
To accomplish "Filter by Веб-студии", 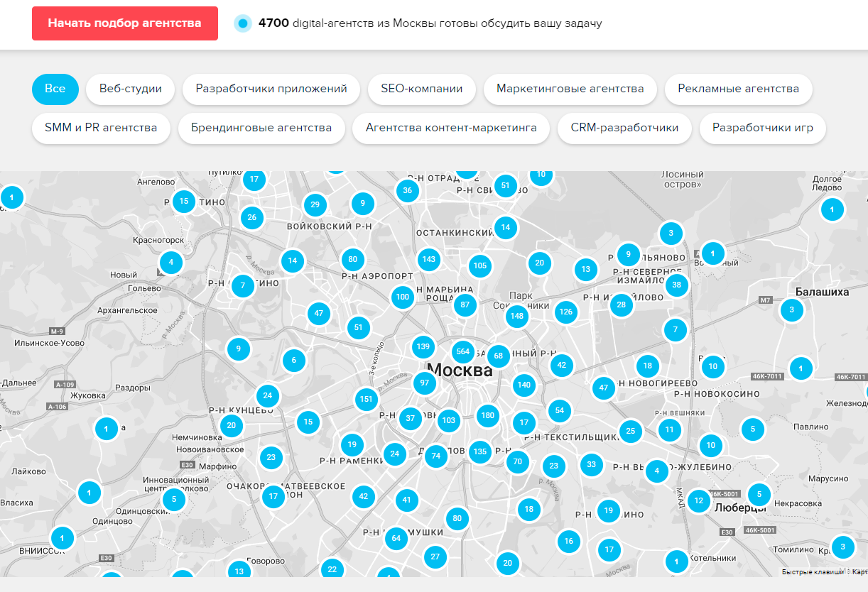I will point(130,89).
